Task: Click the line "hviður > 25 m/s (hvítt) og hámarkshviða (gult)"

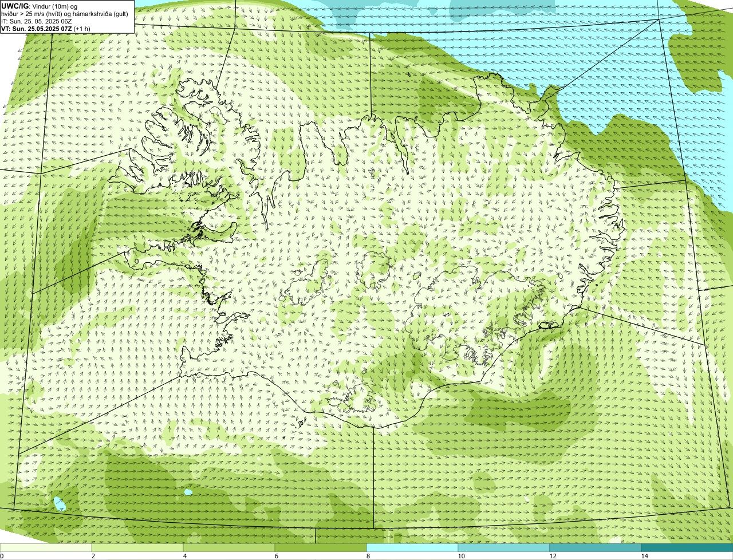Action: (65, 14)
